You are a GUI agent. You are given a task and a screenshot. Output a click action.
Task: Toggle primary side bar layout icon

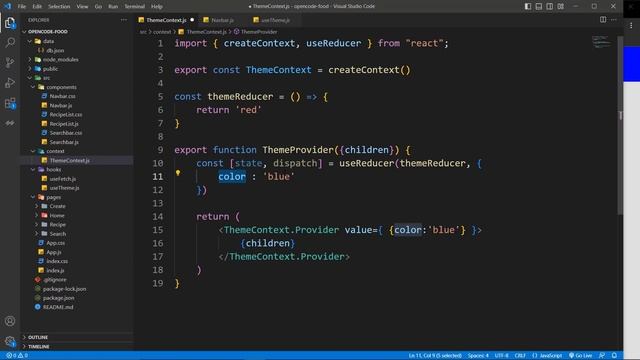pos(528,6)
